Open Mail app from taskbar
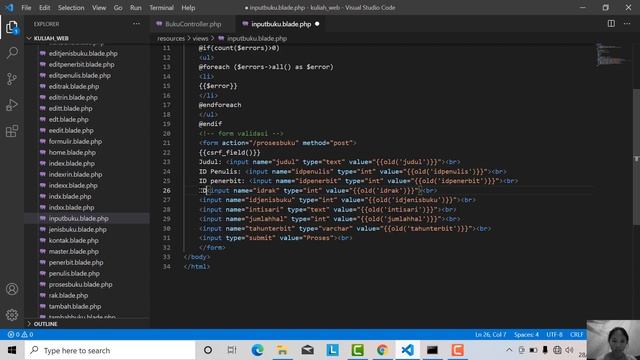The image size is (640, 360). (x=307, y=350)
